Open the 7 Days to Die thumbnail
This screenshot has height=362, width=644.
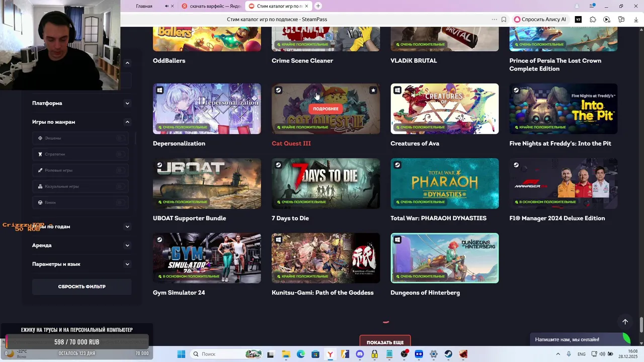(x=326, y=184)
